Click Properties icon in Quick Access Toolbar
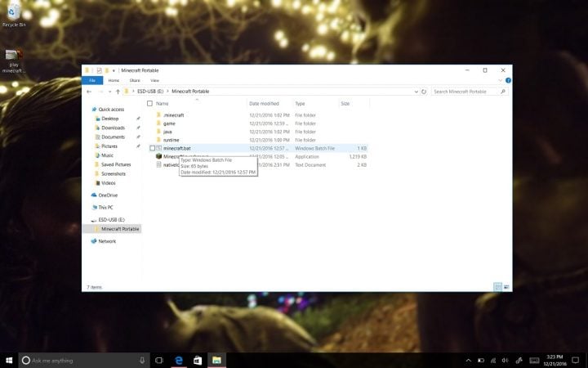Image resolution: width=588 pixels, height=368 pixels. 99,70
